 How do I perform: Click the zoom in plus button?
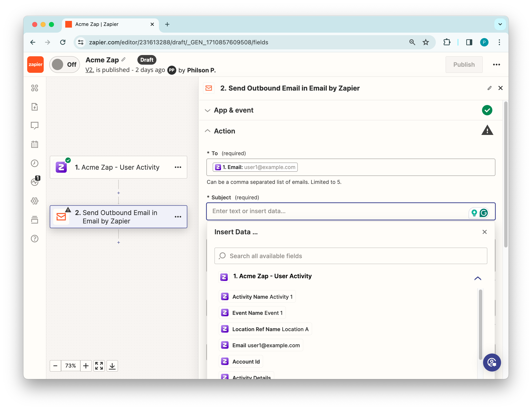(x=86, y=366)
